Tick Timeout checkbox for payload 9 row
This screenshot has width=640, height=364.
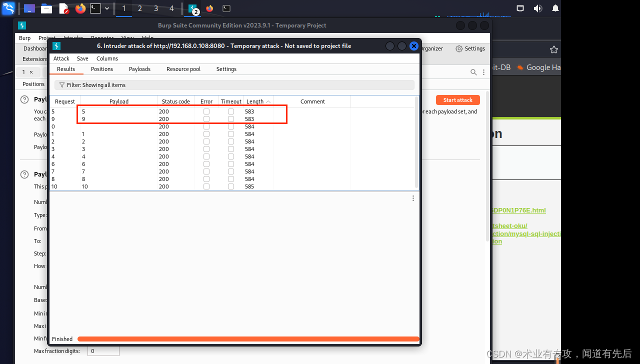(x=231, y=119)
